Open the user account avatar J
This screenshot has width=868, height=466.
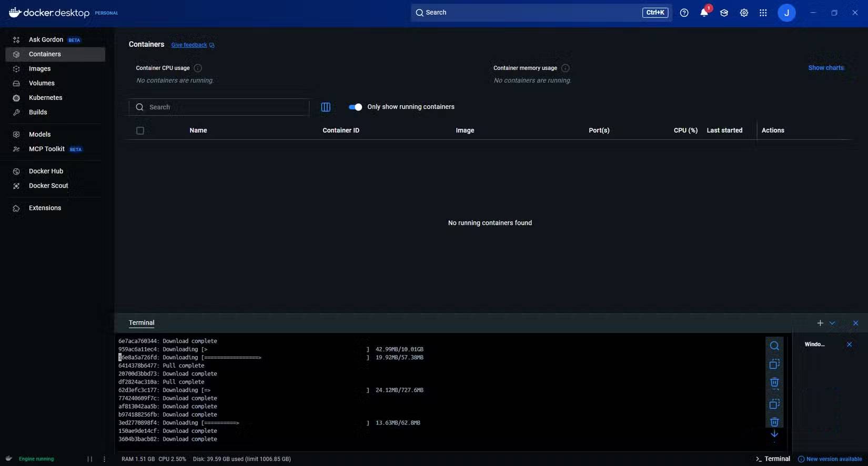pyautogui.click(x=786, y=13)
